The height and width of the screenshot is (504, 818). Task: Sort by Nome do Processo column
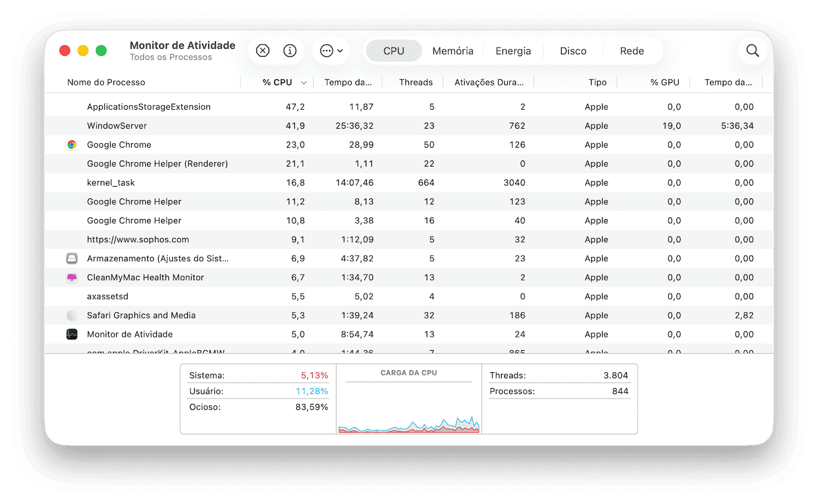point(106,82)
